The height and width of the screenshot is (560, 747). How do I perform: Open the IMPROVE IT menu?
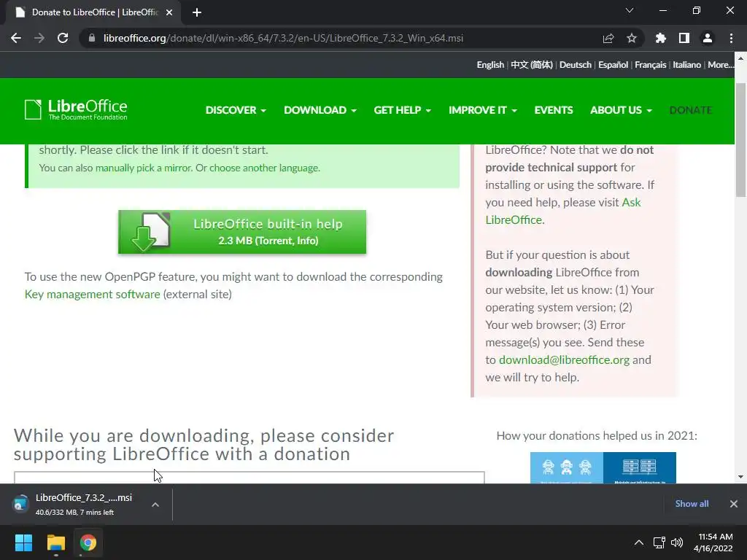483,110
